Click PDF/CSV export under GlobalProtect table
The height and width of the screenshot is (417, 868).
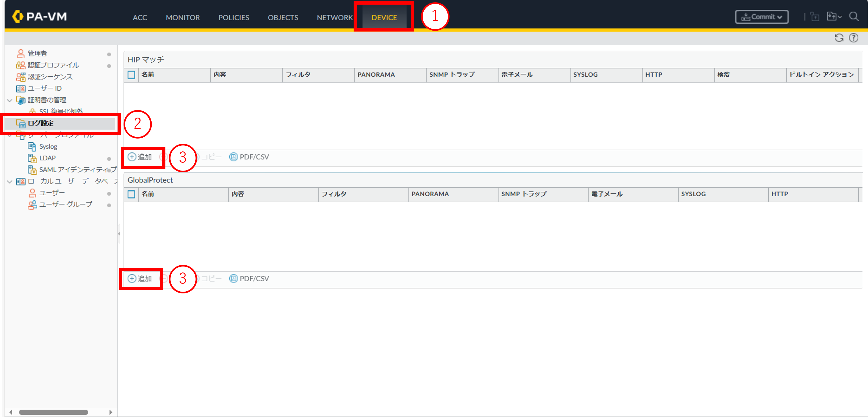tap(249, 278)
